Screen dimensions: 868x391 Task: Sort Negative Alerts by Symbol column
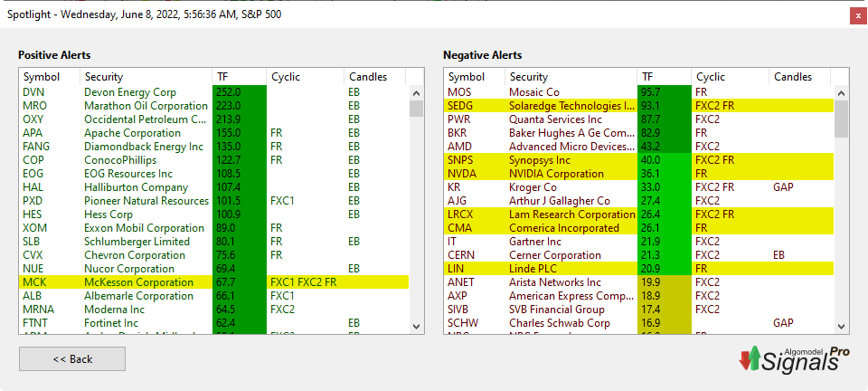[x=475, y=77]
